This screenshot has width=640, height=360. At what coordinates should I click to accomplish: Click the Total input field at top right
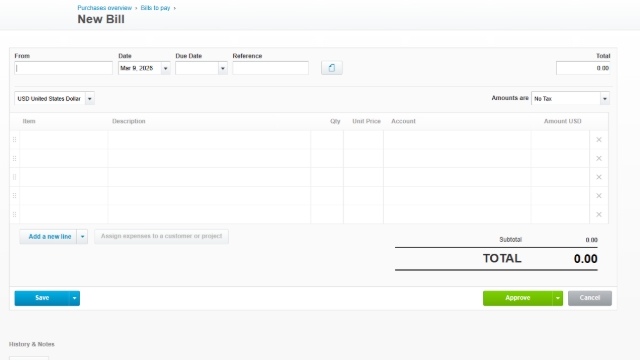point(583,68)
